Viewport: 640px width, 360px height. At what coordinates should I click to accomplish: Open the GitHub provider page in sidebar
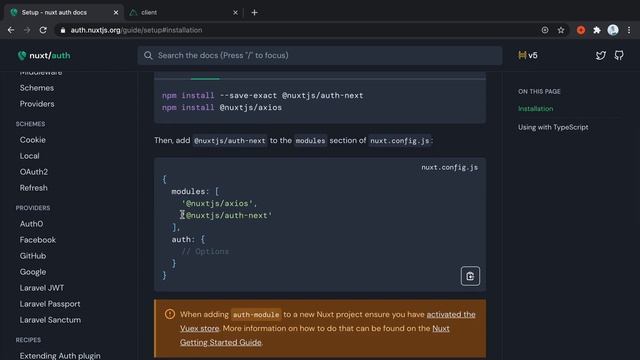click(x=33, y=256)
